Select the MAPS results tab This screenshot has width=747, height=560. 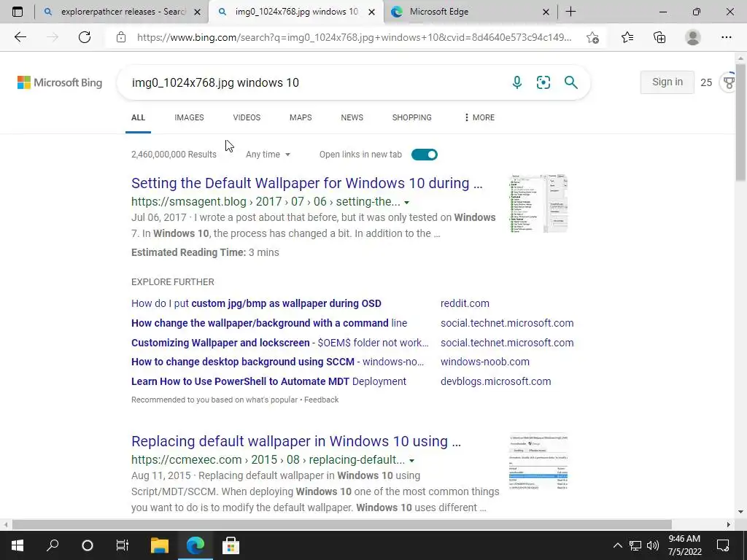(301, 117)
